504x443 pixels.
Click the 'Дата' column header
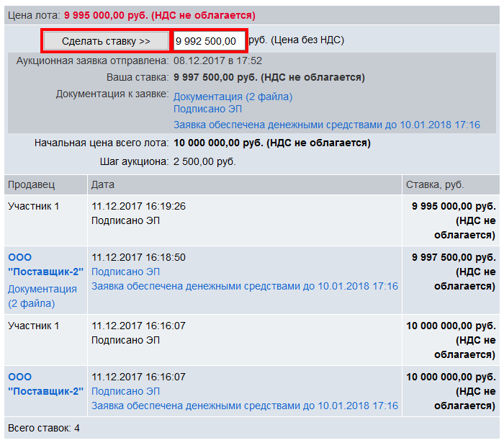coord(102,185)
